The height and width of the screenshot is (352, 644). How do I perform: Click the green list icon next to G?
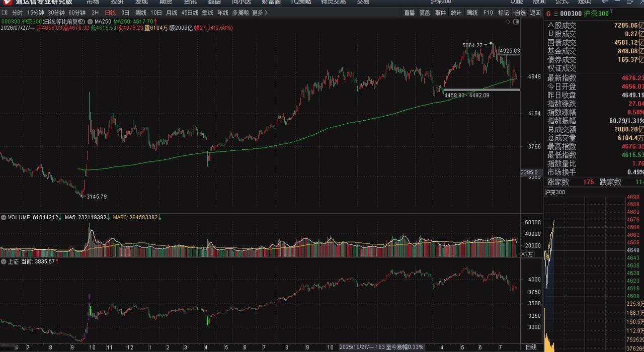tap(555, 14)
